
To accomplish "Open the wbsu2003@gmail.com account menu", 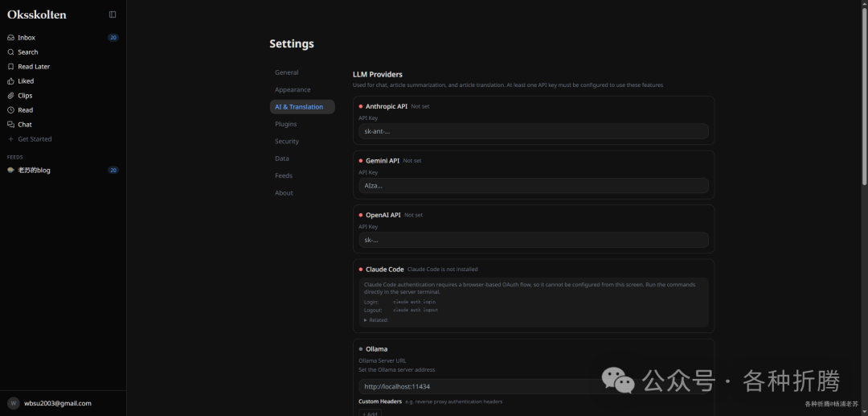I will pos(56,403).
